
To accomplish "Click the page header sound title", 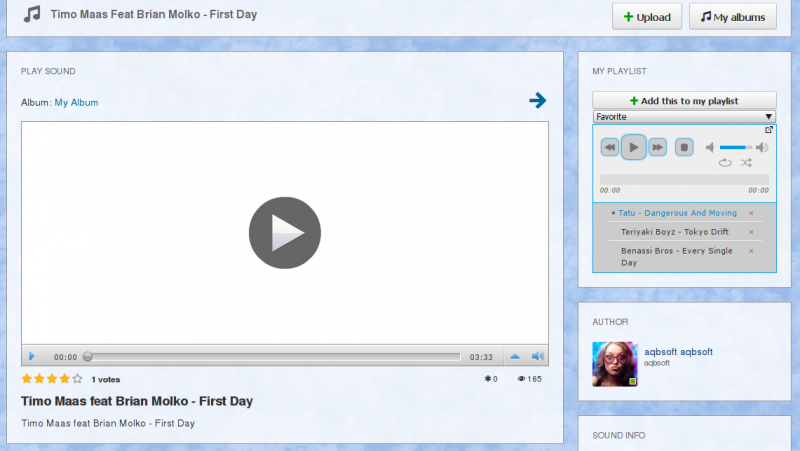I will pyautogui.click(x=154, y=14).
